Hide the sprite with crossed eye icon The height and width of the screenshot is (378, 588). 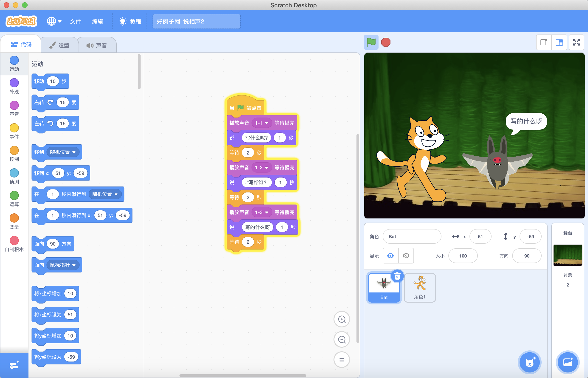(x=406, y=256)
